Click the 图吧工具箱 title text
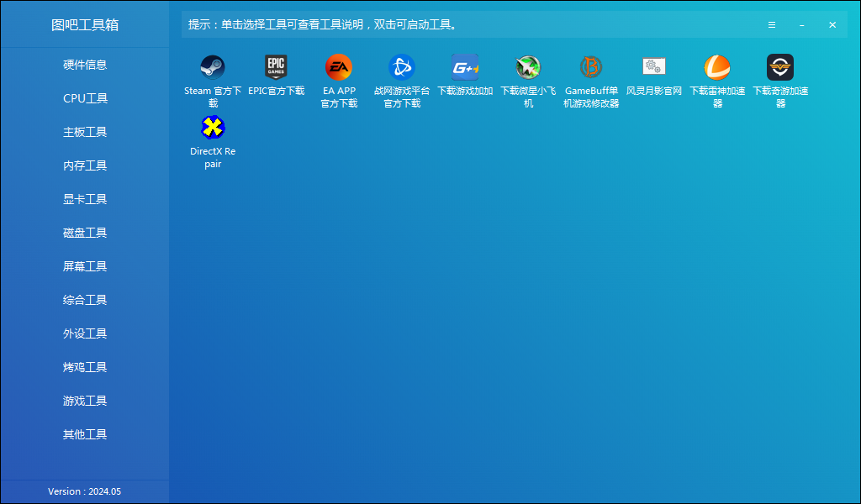861x504 pixels. coord(85,25)
